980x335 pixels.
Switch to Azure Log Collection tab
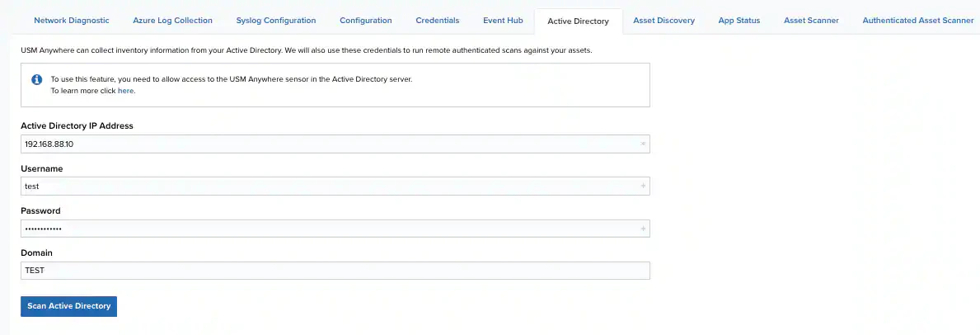coord(172,20)
